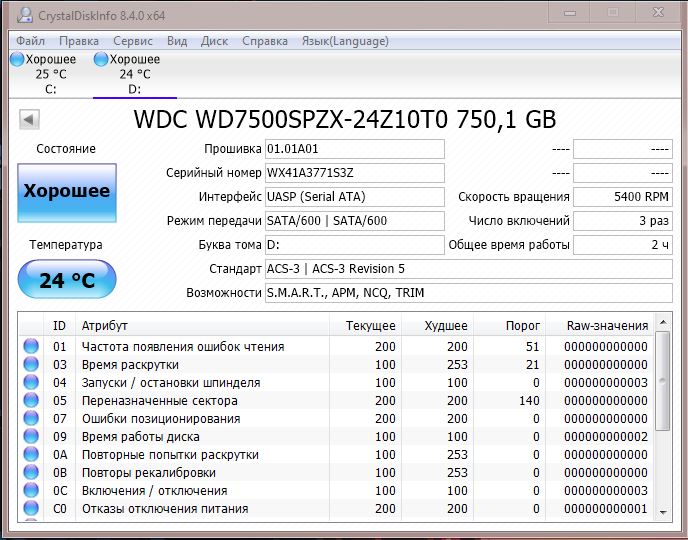688x540 pixels.
Task: Click status orb for attribute 0C row
Action: click(x=31, y=490)
